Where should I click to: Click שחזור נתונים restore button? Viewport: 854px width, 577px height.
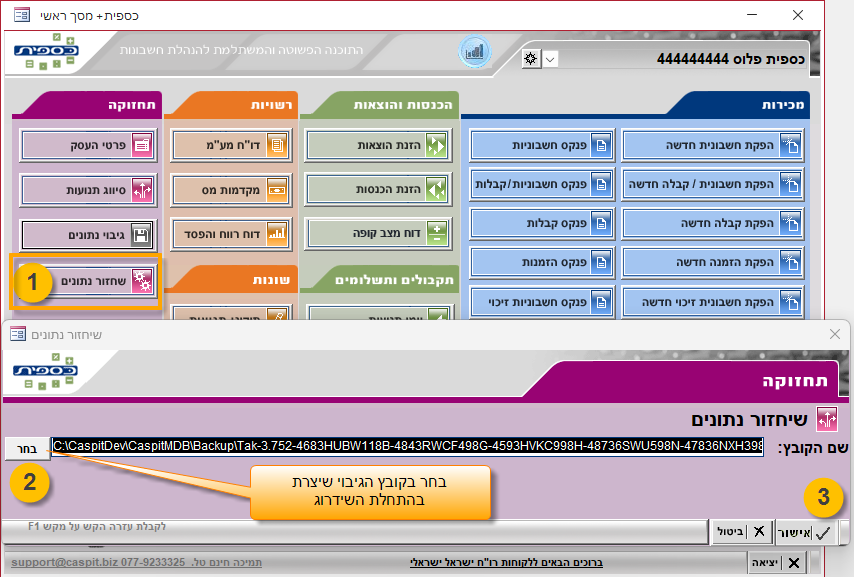(x=87, y=281)
